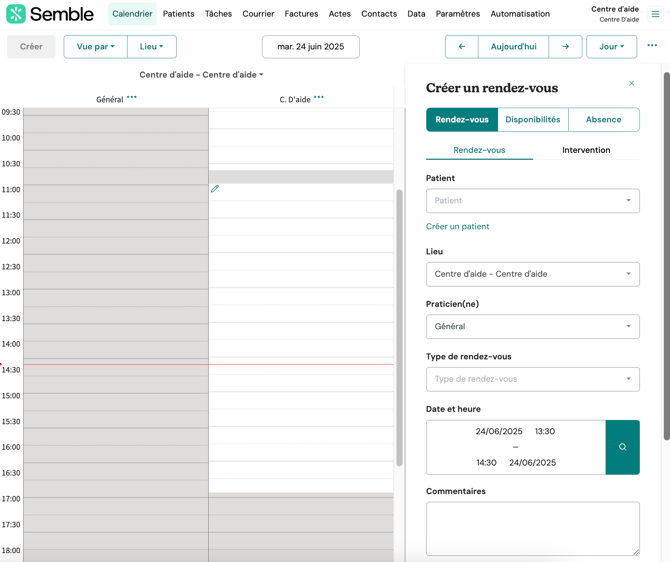
Task: Click the end time 14:30
Action: 486,463
